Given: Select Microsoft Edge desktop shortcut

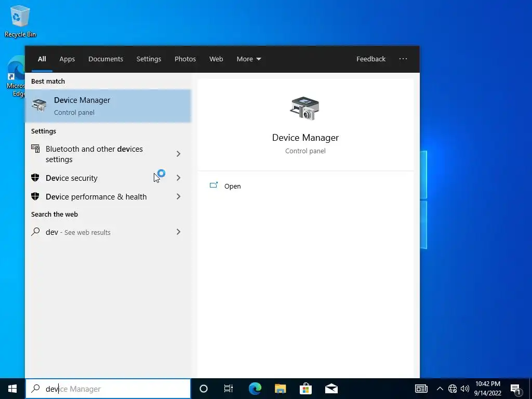Looking at the screenshot, I should tap(16, 77).
